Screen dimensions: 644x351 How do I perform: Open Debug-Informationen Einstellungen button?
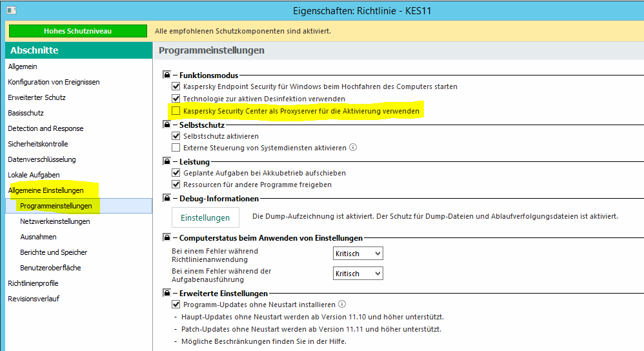coord(205,217)
